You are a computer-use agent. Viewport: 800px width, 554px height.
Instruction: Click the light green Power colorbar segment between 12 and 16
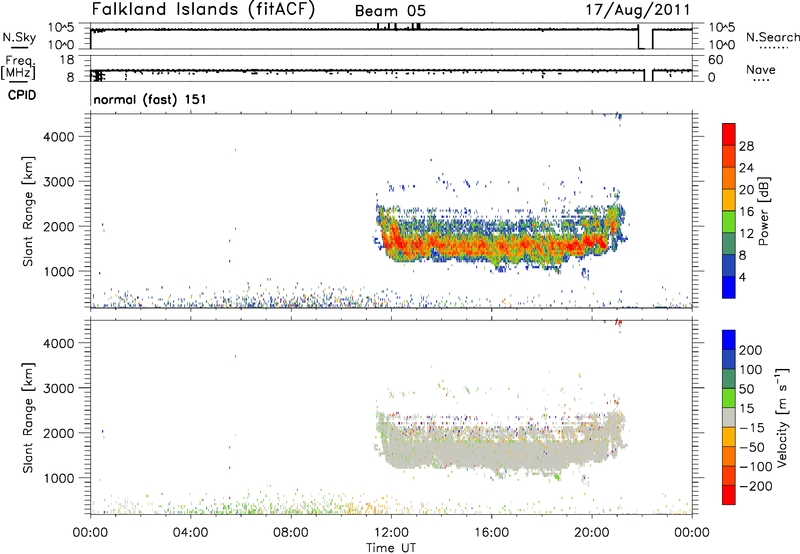pyautogui.click(x=729, y=221)
